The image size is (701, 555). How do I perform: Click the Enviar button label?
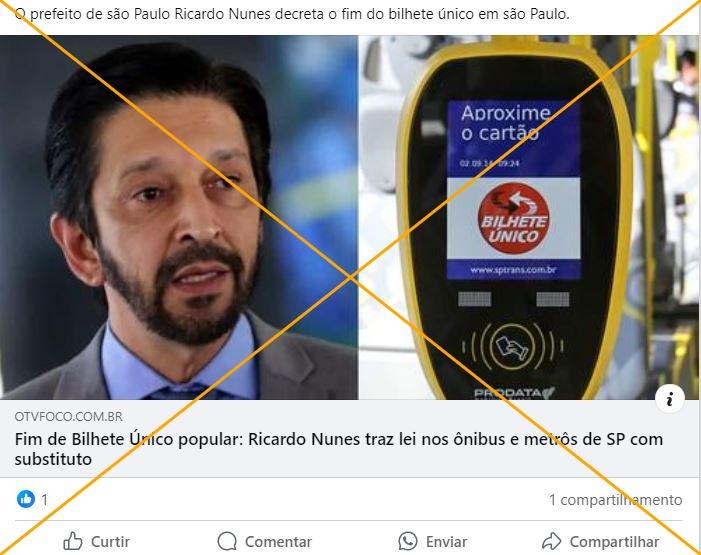pos(446,542)
